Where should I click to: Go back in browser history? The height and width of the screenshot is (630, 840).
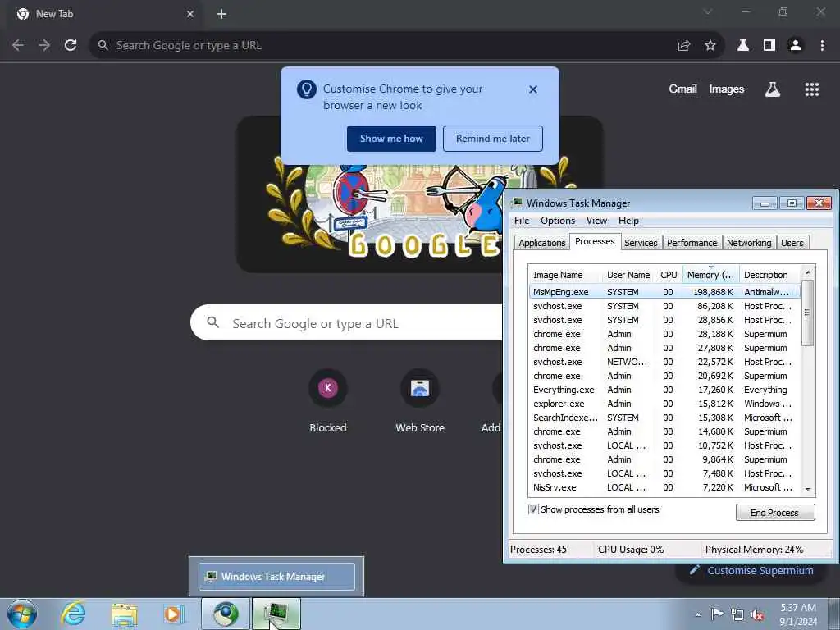[18, 46]
